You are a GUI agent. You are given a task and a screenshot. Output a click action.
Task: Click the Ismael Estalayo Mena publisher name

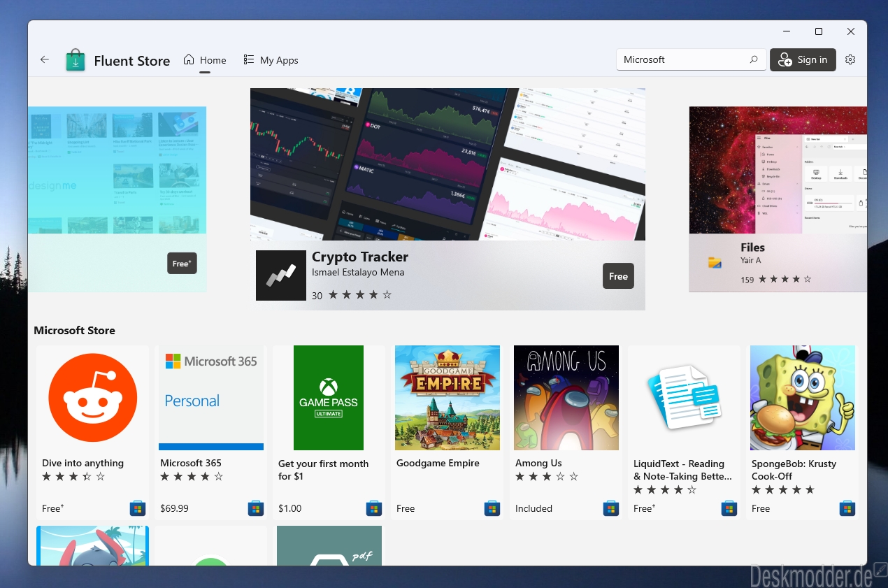pyautogui.click(x=358, y=273)
